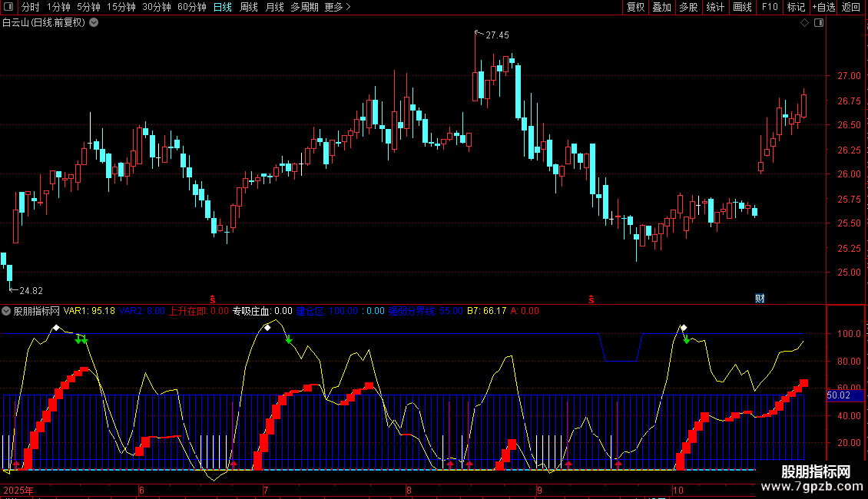This screenshot has width=868, height=499.
Task: Switch to 月线 monthly chart
Action: [x=274, y=7]
